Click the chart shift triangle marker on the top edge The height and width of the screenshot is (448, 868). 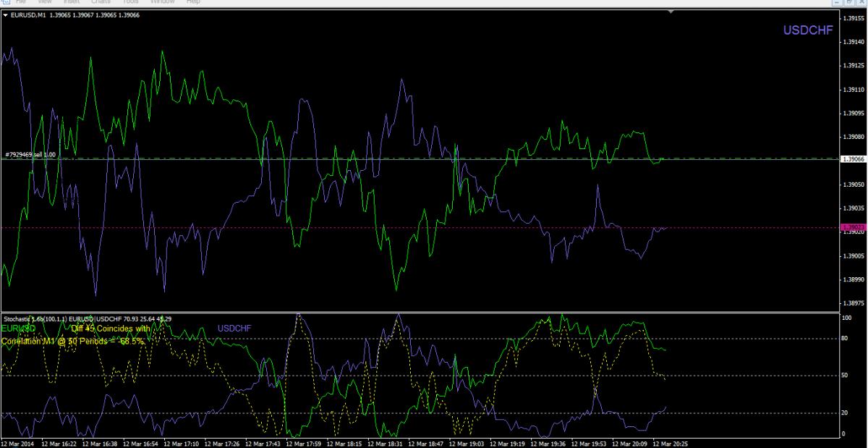point(671,11)
